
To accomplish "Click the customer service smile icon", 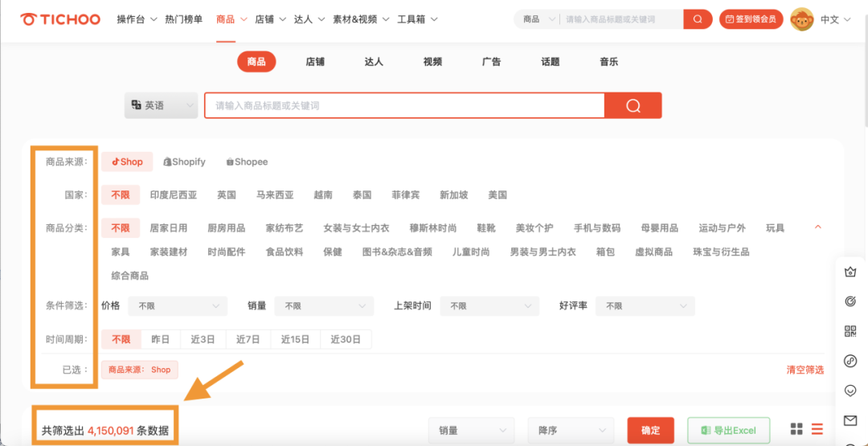I will coord(850,391).
